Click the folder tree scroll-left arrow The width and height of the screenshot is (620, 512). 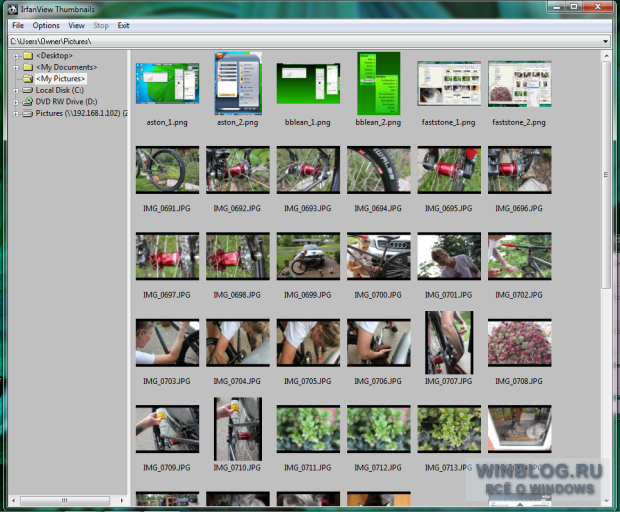coord(13,501)
